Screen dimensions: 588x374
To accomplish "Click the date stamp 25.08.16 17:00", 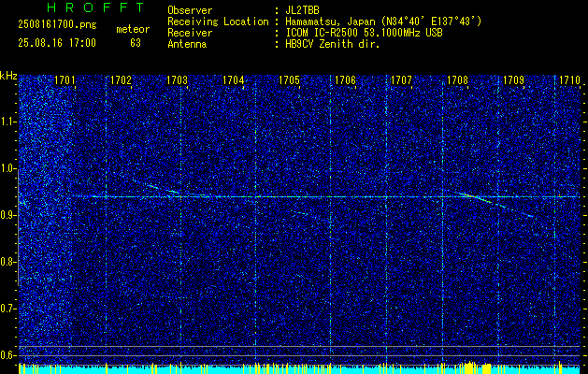I will click(57, 43).
